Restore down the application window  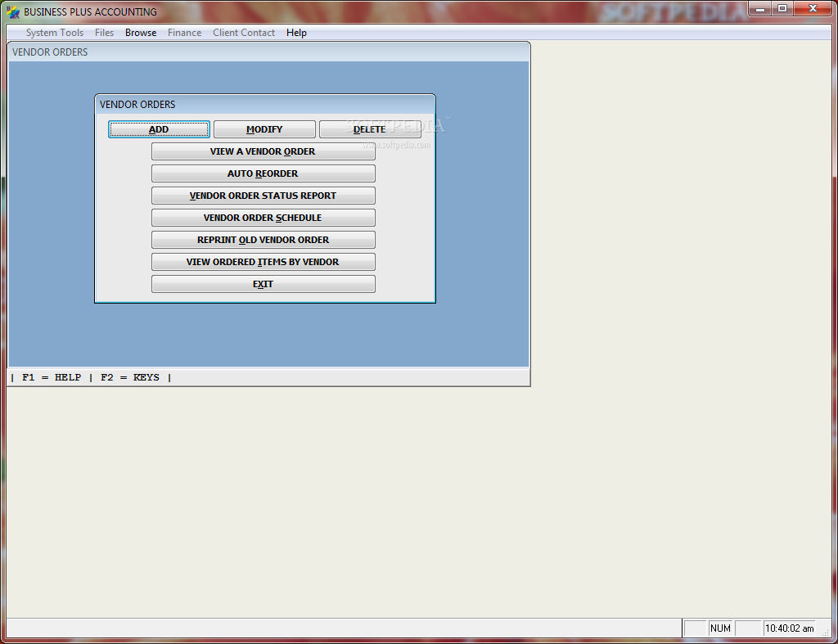point(782,8)
